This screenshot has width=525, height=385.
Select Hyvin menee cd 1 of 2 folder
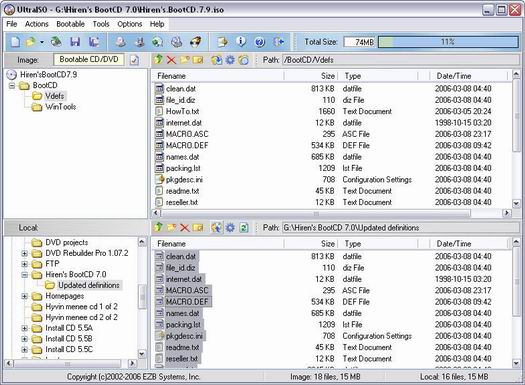click(81, 307)
